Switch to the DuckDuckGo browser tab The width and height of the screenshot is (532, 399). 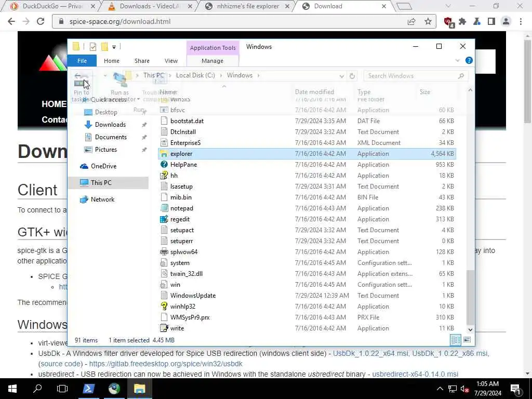point(52,6)
